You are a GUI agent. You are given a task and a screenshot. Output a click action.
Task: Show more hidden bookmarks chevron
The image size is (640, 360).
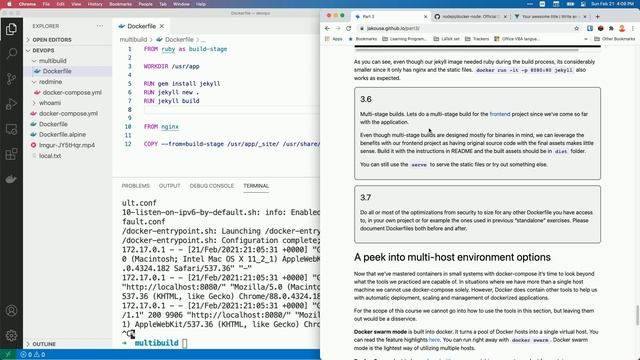(x=586, y=39)
